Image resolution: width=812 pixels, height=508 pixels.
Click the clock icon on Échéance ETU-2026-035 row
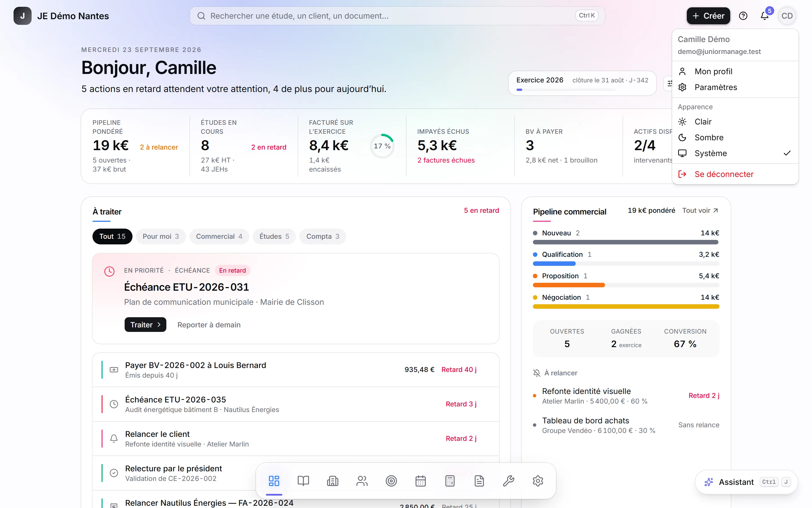point(114,404)
